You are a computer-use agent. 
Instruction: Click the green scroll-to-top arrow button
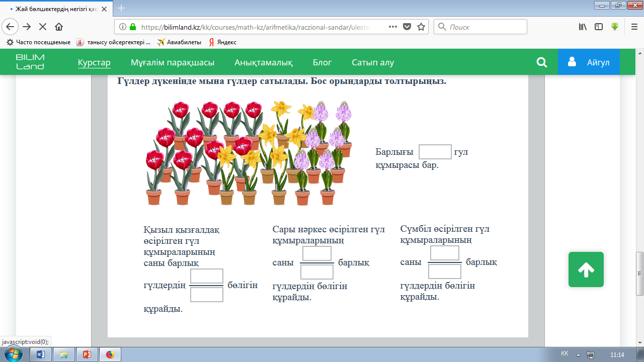click(586, 269)
